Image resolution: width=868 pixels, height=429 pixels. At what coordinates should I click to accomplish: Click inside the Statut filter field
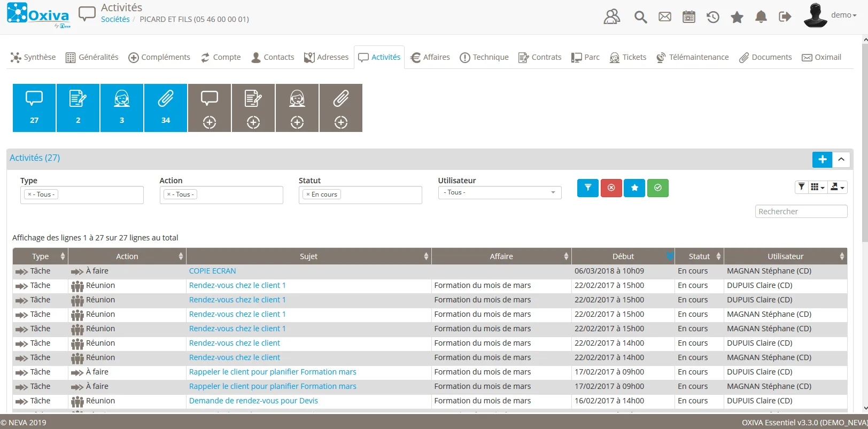(x=360, y=195)
